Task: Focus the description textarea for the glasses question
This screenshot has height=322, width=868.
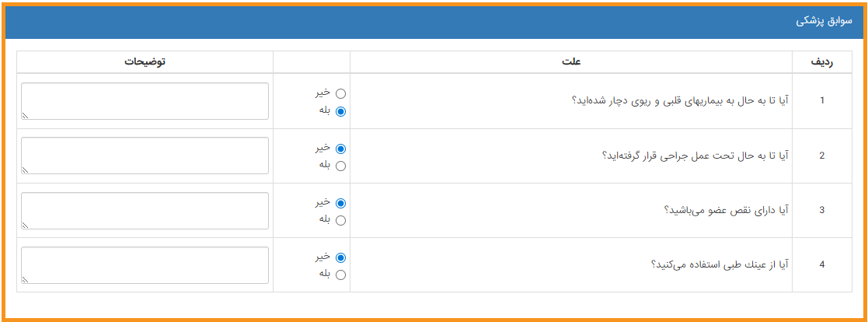Action: 145,264
